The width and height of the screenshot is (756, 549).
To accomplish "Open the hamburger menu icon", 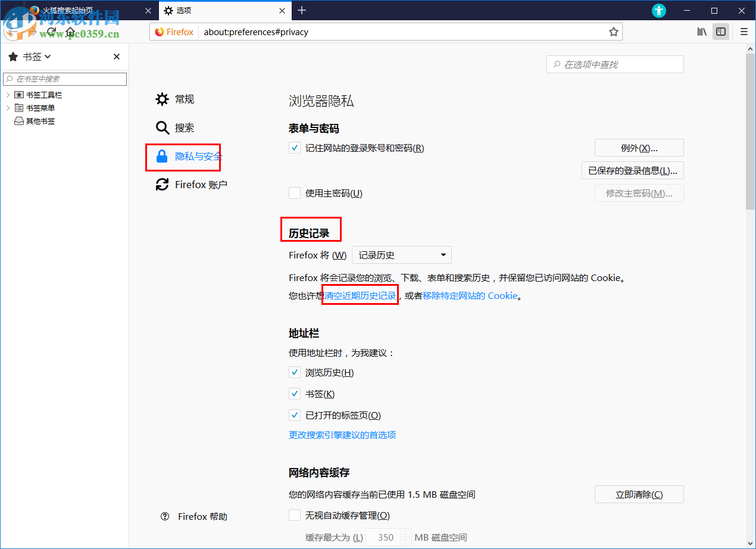I will 743,32.
